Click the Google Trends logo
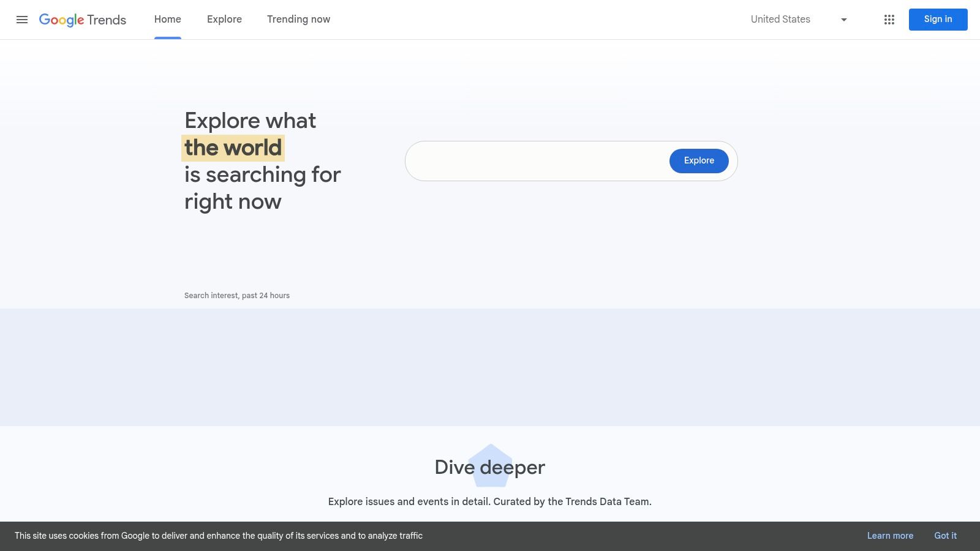The image size is (980, 551). click(x=83, y=20)
